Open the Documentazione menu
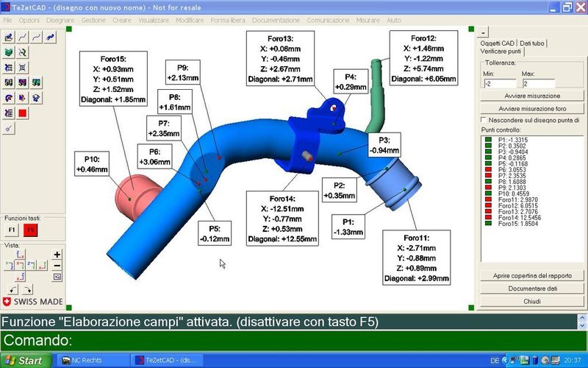The image size is (588, 368). pyautogui.click(x=276, y=21)
